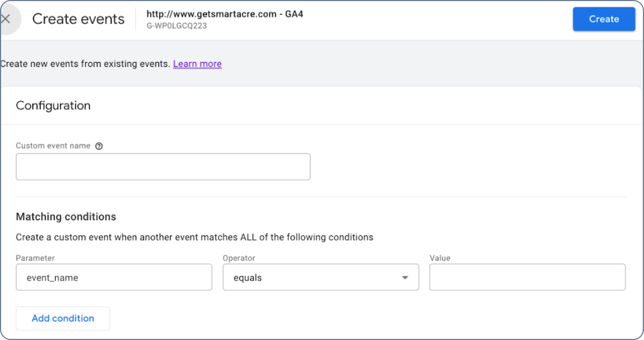This screenshot has height=340, width=644.
Task: Focus the Custom event name text field
Action: [163, 167]
